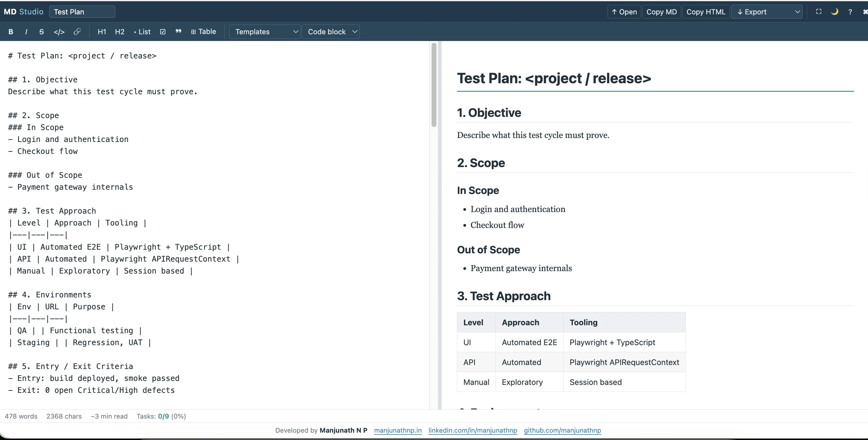Click 'Exit: 0 open Critical/High defects' line
The height and width of the screenshot is (440, 868).
(x=91, y=390)
